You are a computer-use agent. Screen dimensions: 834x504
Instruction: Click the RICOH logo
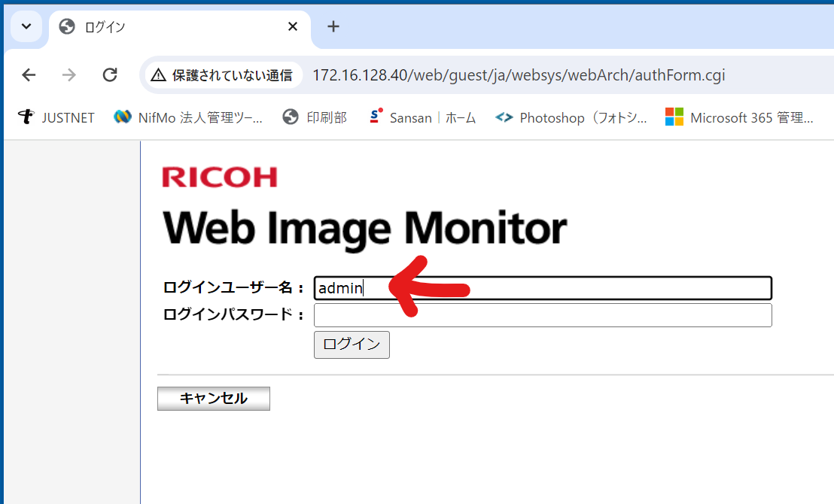pyautogui.click(x=220, y=177)
